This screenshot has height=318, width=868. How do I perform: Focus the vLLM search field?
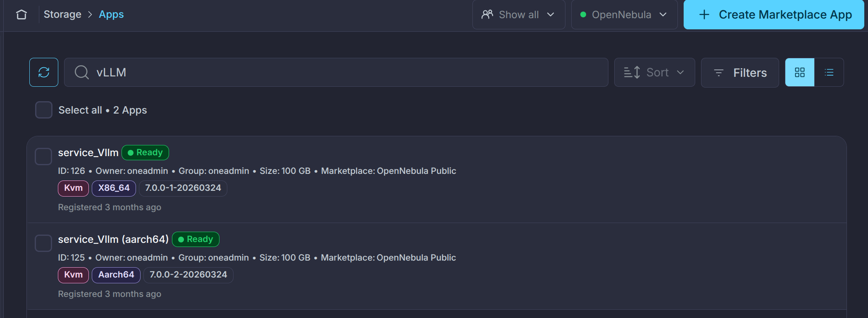[336, 72]
